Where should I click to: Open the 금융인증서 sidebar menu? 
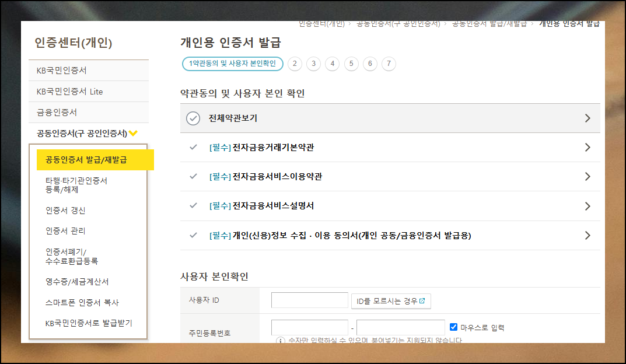coord(89,112)
